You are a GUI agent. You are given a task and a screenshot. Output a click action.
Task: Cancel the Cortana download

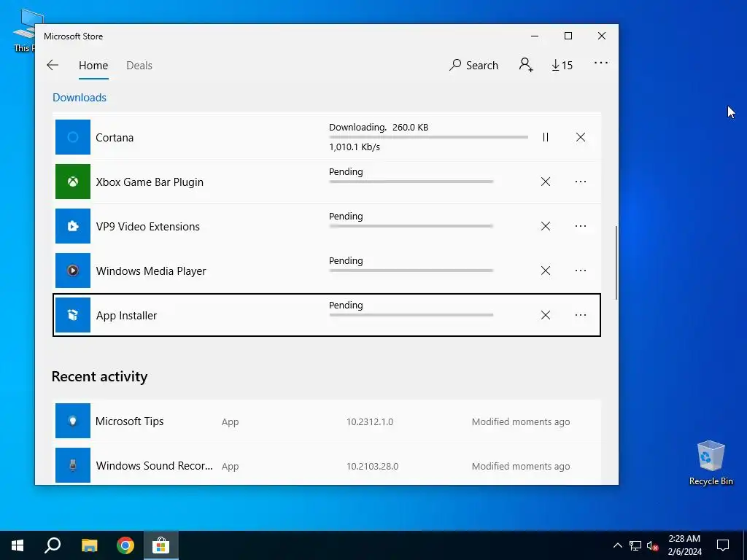(580, 137)
